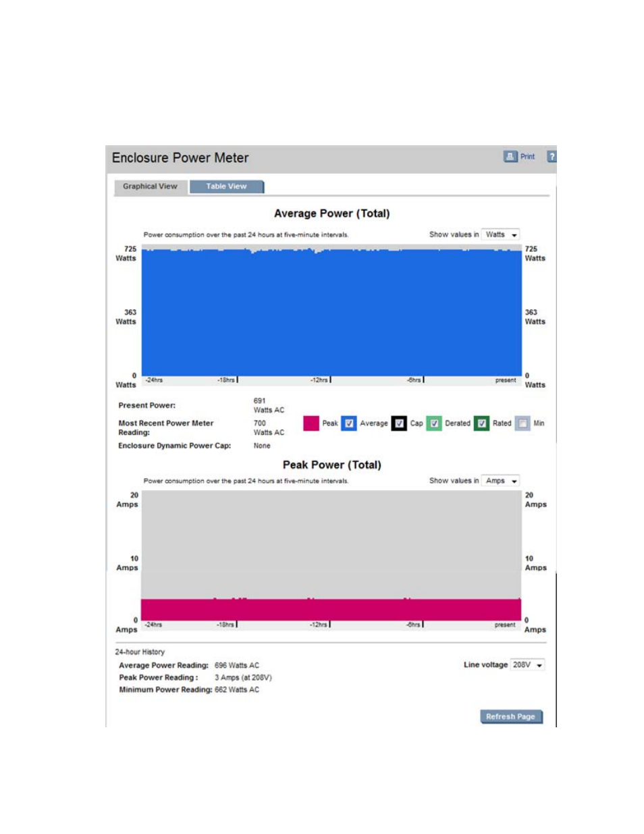Open the Peak Power units dropdown showing Amps
Screen dimensions: 644x834
coord(500,481)
